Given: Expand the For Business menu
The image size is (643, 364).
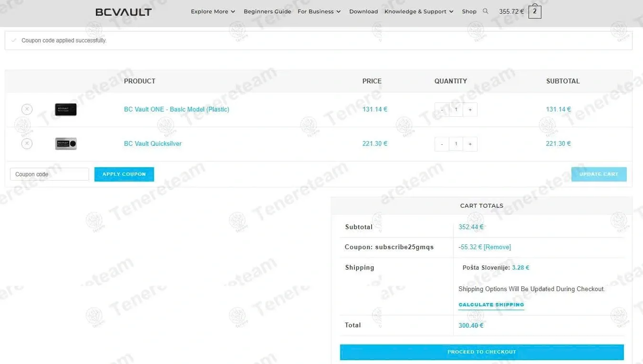Looking at the screenshot, I should (319, 11).
